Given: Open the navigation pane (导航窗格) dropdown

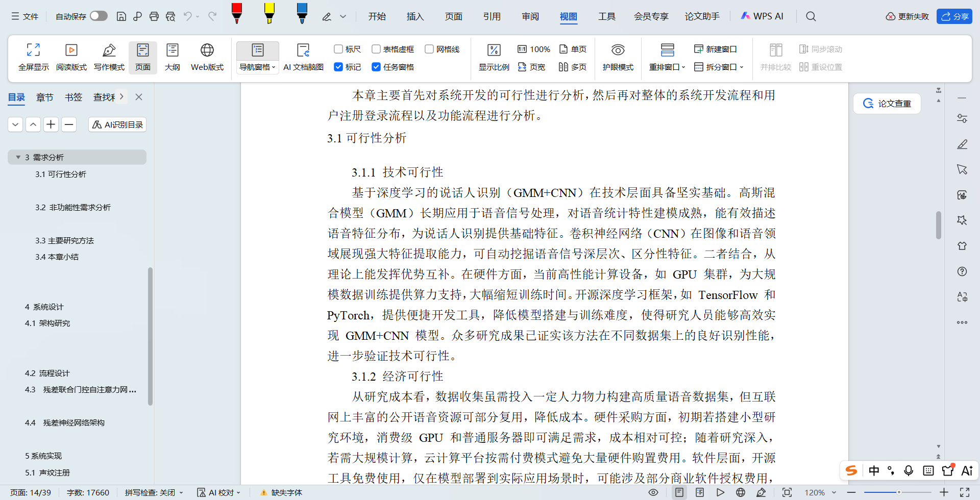Looking at the screenshot, I should (257, 67).
